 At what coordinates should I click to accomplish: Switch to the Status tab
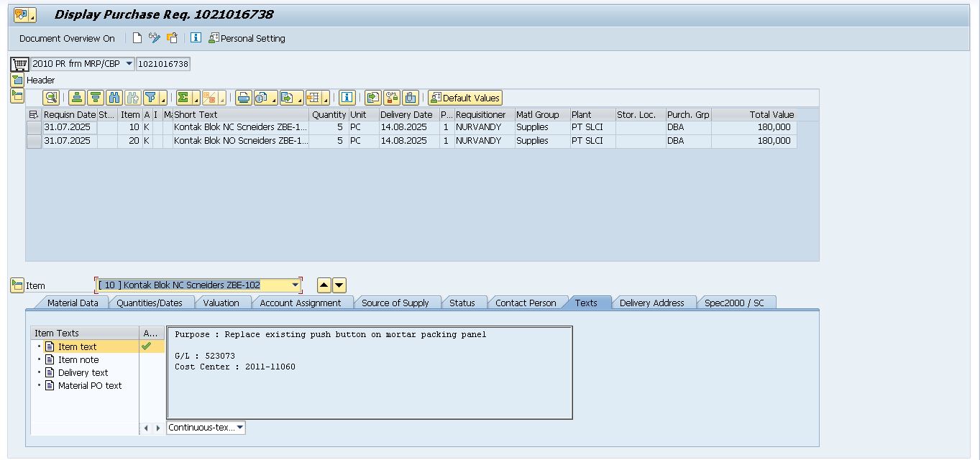462,303
